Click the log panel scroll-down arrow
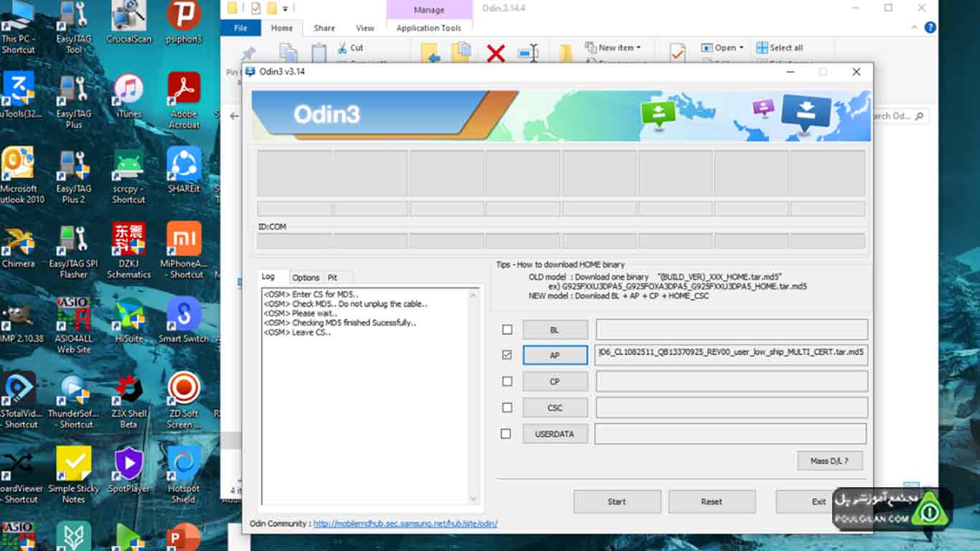 [473, 499]
